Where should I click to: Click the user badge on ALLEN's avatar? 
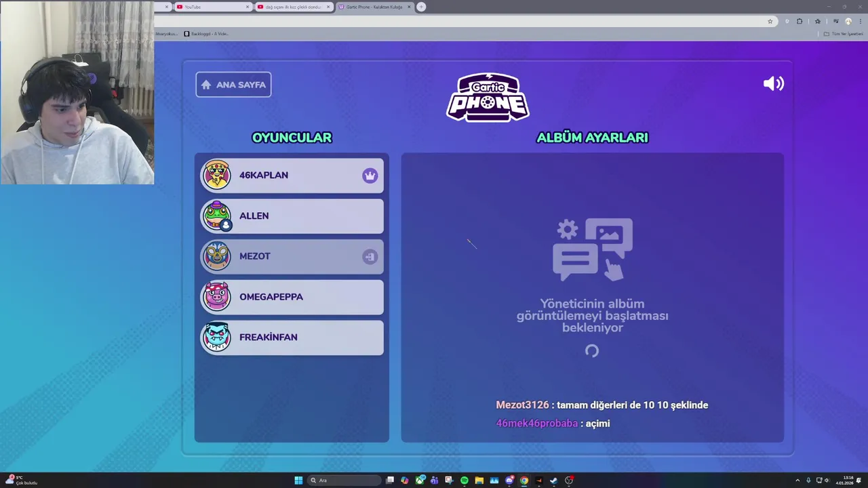[226, 225]
